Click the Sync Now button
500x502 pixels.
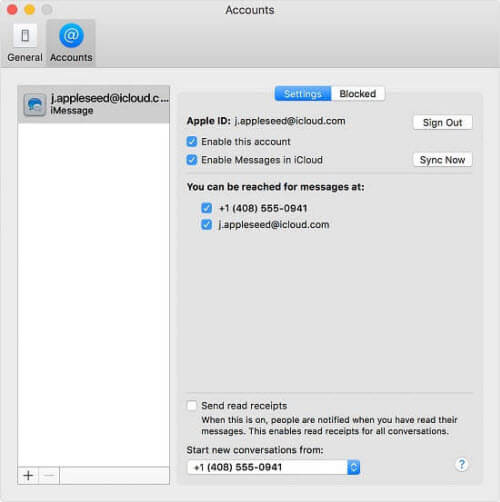click(442, 160)
